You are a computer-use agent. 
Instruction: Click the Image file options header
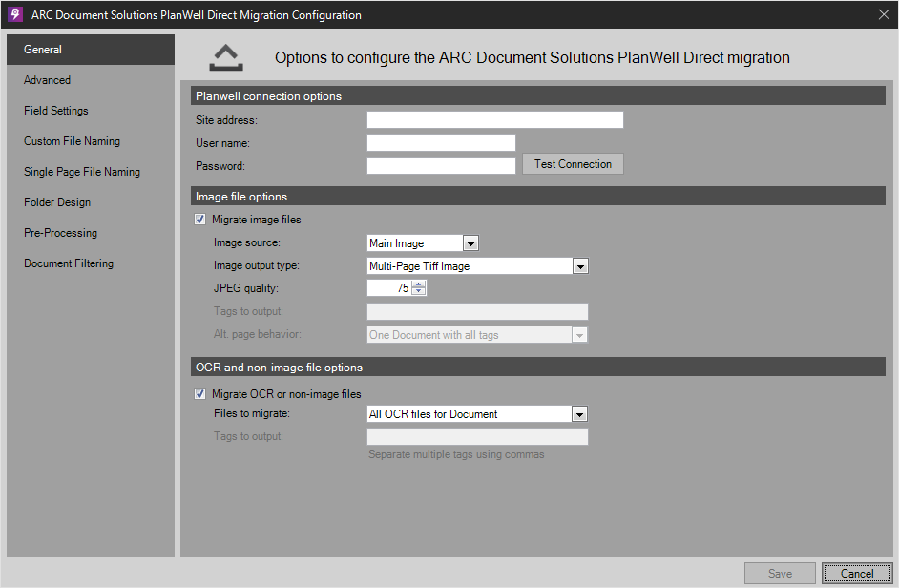tap(538, 197)
